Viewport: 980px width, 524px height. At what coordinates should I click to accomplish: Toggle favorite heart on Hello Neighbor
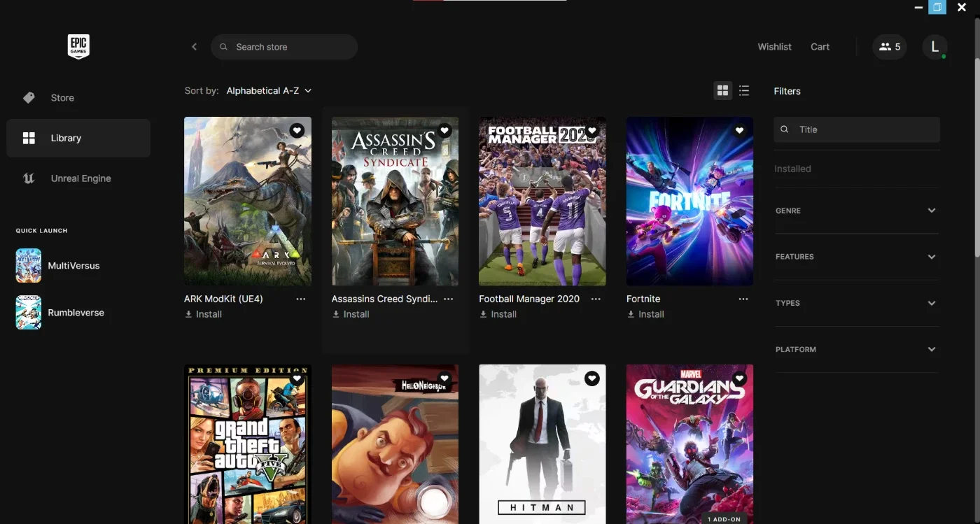click(444, 378)
